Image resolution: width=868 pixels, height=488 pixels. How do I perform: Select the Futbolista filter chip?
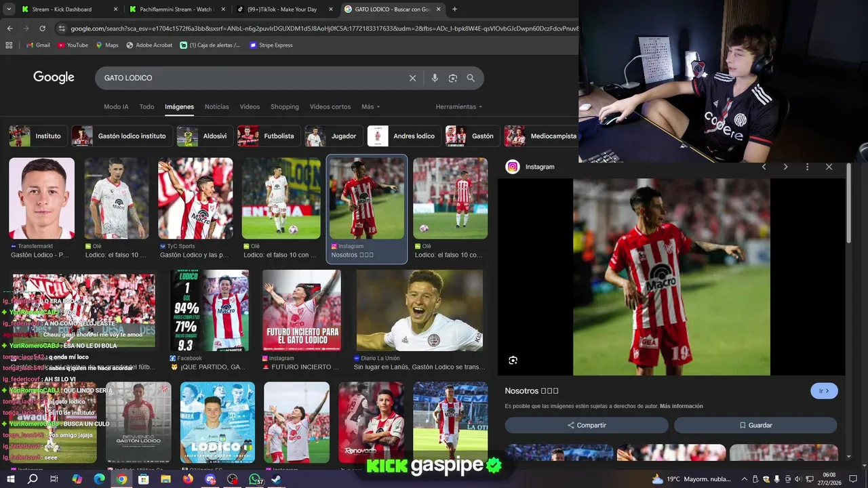(269, 136)
